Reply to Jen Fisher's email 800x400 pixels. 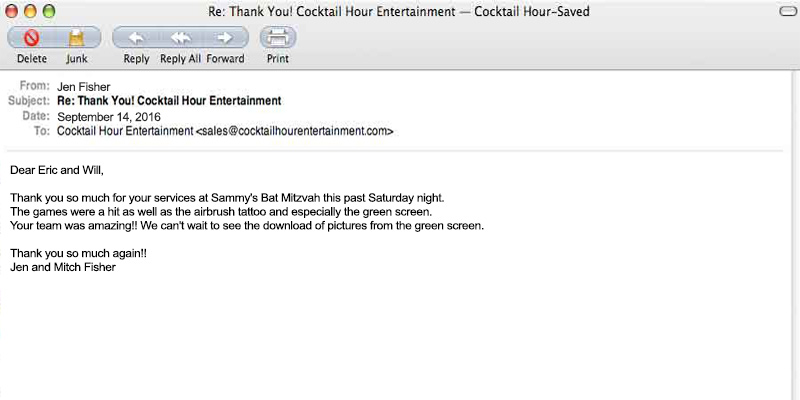click(136, 38)
